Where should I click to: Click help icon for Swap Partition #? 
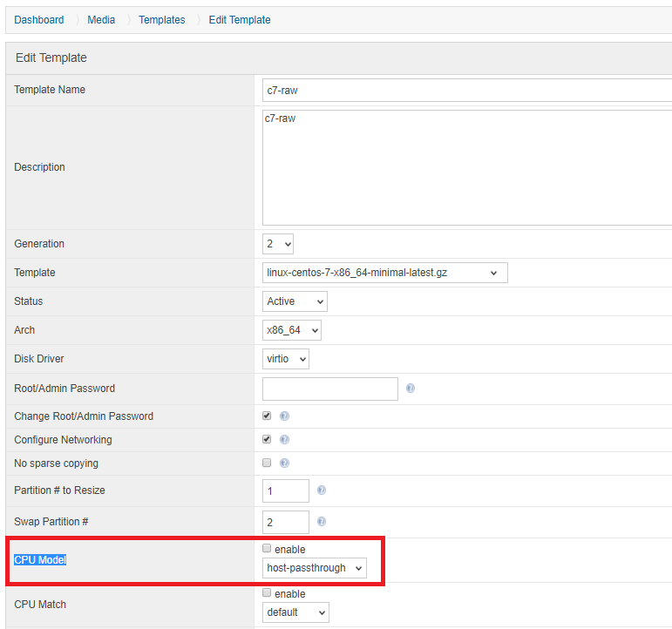(322, 522)
